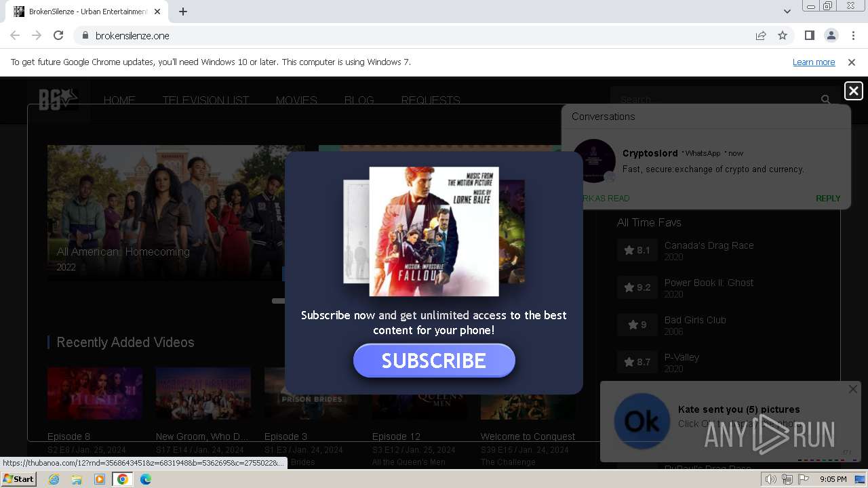Open P-Valley link
The height and width of the screenshot is (488, 868).
[x=682, y=357]
